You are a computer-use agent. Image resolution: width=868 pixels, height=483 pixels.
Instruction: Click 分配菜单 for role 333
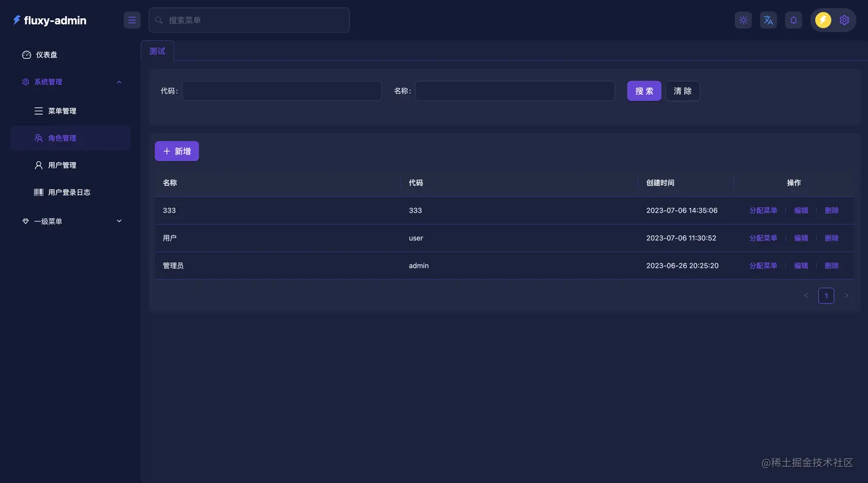tap(763, 211)
